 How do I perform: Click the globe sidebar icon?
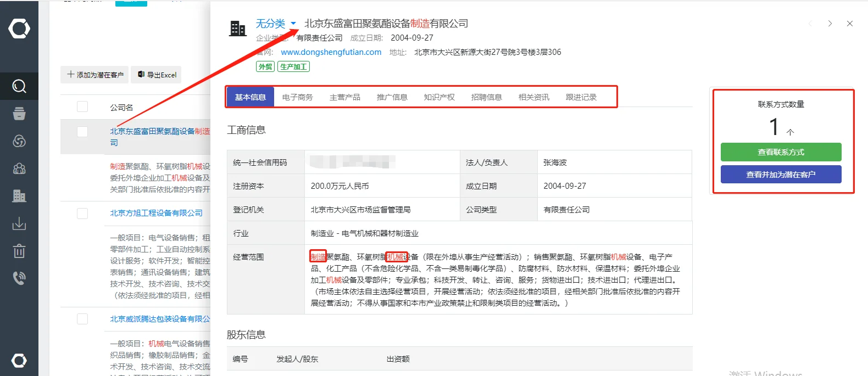(19, 142)
